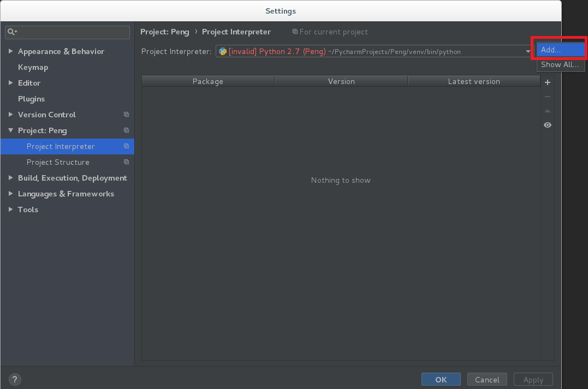The width and height of the screenshot is (588, 389).
Task: Collapse the Project: Peng section arrow
Action: coord(10,130)
